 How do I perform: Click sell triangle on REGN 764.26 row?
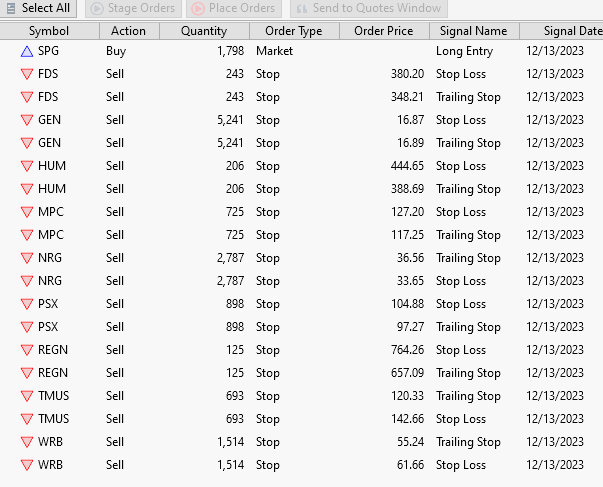tap(27, 350)
